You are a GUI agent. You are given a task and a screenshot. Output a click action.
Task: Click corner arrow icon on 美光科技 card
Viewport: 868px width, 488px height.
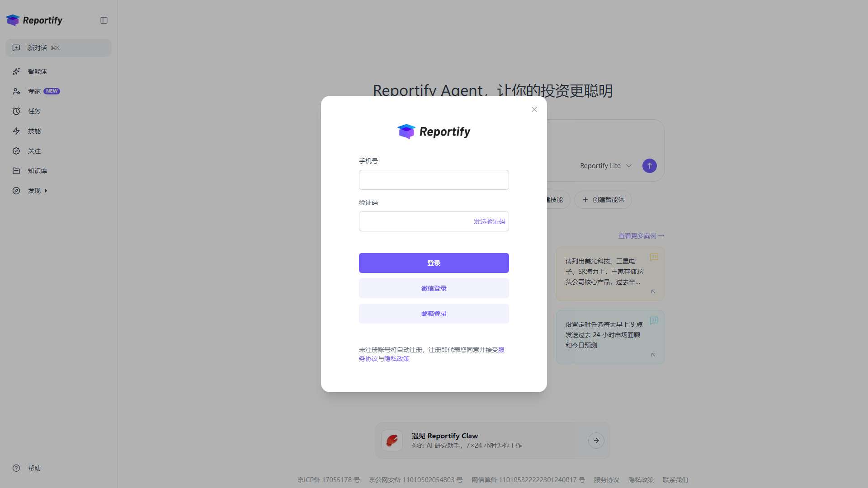653,291
